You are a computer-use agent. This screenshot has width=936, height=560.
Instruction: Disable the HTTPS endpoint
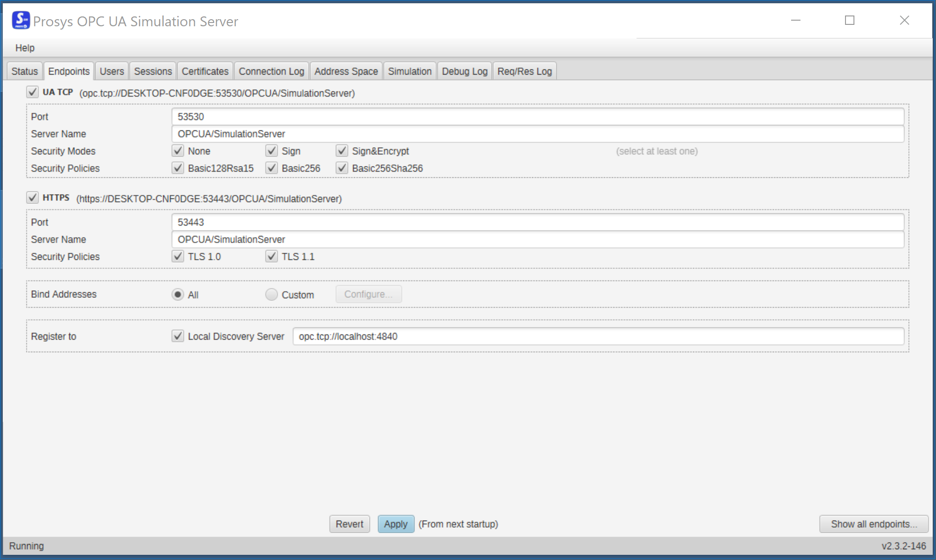pos(32,197)
